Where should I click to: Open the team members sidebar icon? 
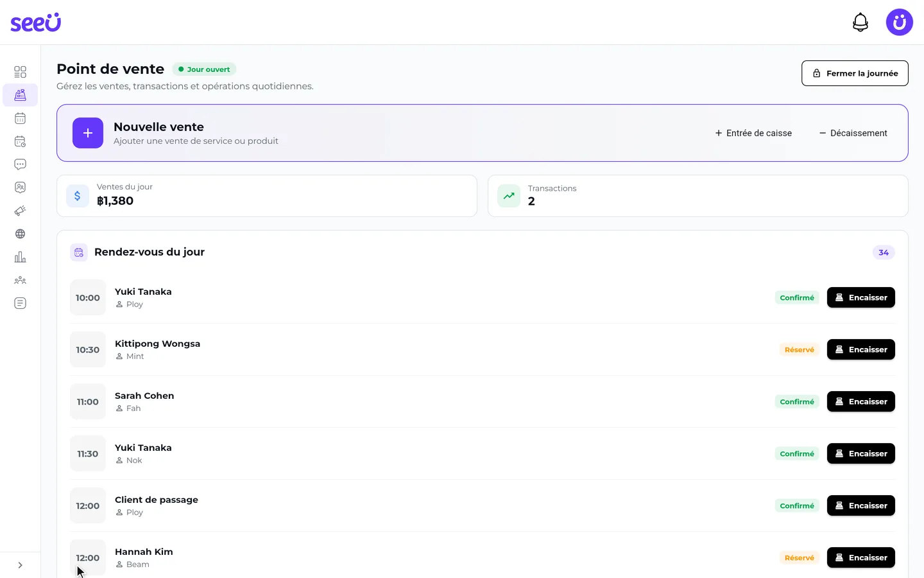pyautogui.click(x=20, y=280)
